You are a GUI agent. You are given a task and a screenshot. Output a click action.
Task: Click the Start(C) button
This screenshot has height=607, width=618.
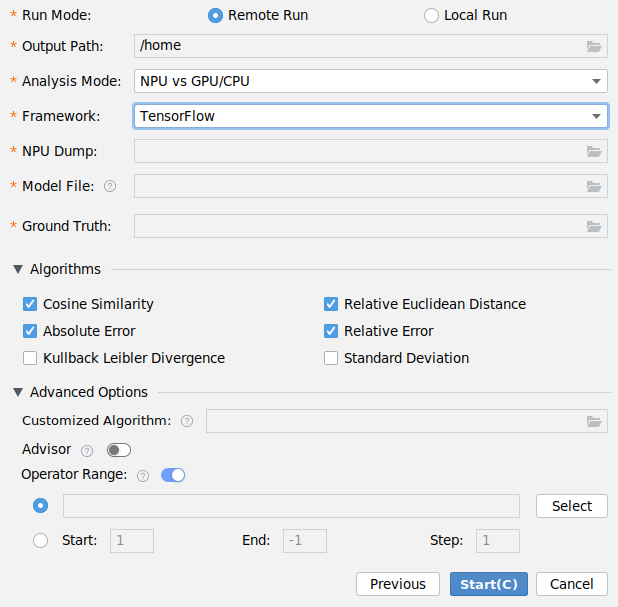[489, 584]
